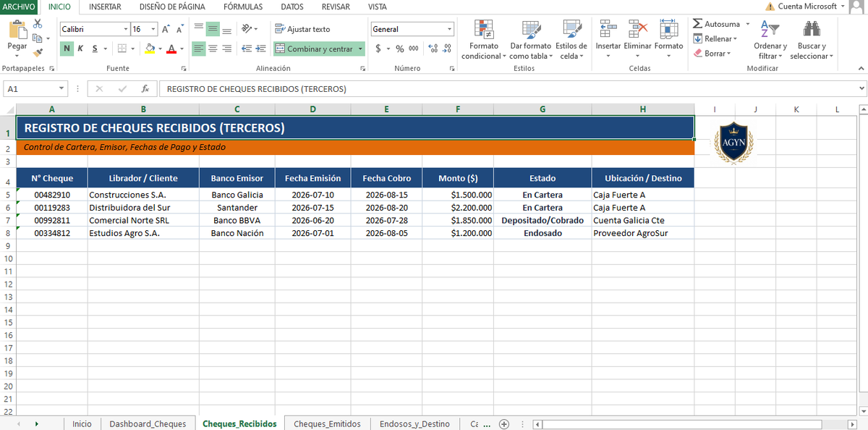
Task: Open the Borrar dropdown
Action: pos(712,54)
